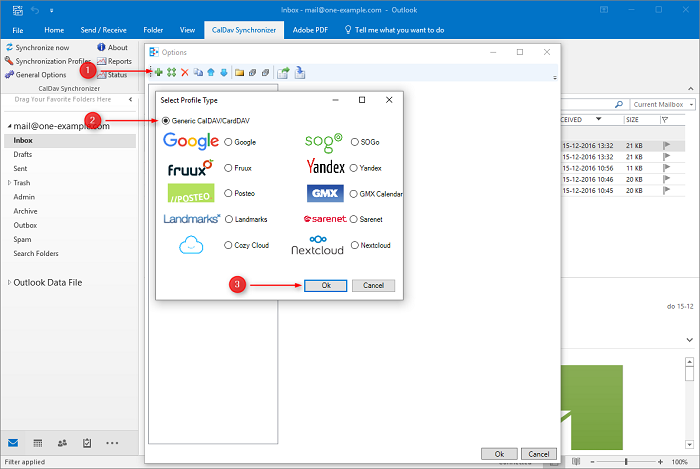Click Synchronize now in the ribbon
This screenshot has height=469, width=700.
click(42, 47)
